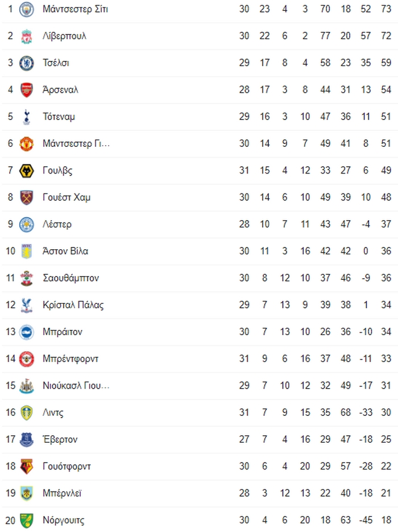This screenshot has height=532, width=398.
Task: Open the Μπέρνλεϊ team link
Action: coord(62,493)
